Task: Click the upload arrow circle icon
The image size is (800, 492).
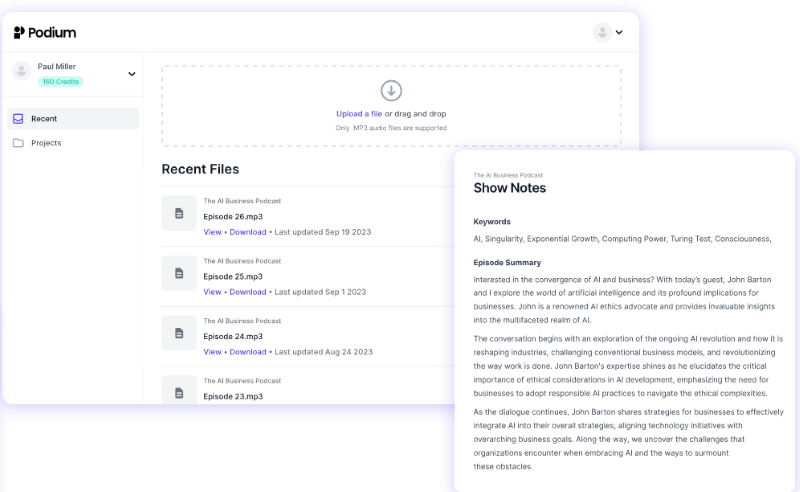Action: pyautogui.click(x=391, y=90)
